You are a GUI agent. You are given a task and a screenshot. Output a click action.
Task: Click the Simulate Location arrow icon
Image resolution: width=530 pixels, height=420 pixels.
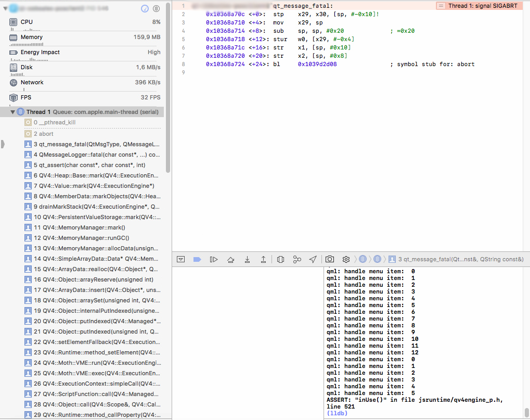tap(313, 259)
